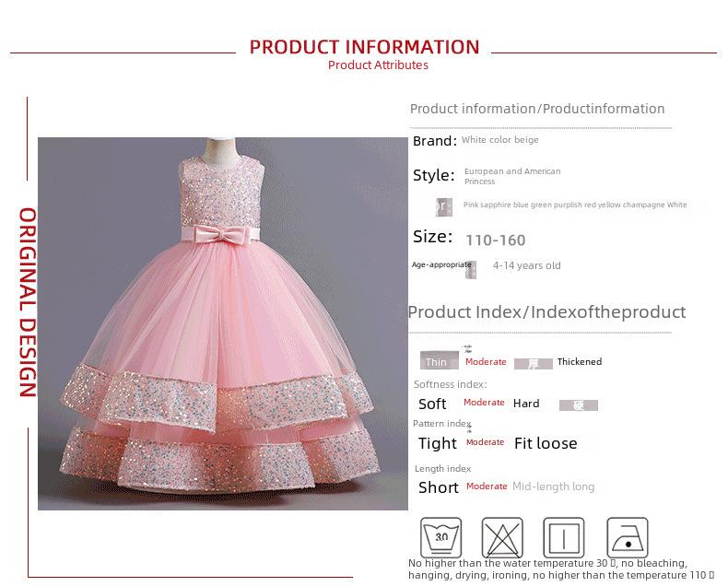728x586 pixels.
Task: Select Moderate in thickness index row
Action: (x=486, y=362)
